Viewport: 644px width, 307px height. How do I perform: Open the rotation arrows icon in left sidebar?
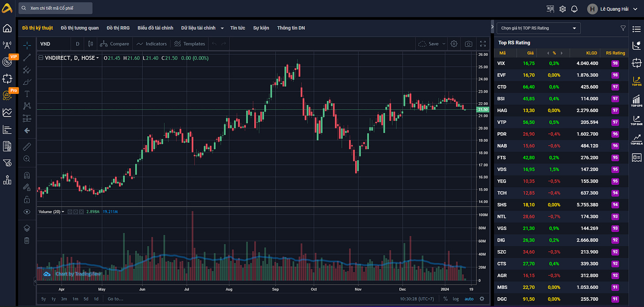(x=7, y=79)
